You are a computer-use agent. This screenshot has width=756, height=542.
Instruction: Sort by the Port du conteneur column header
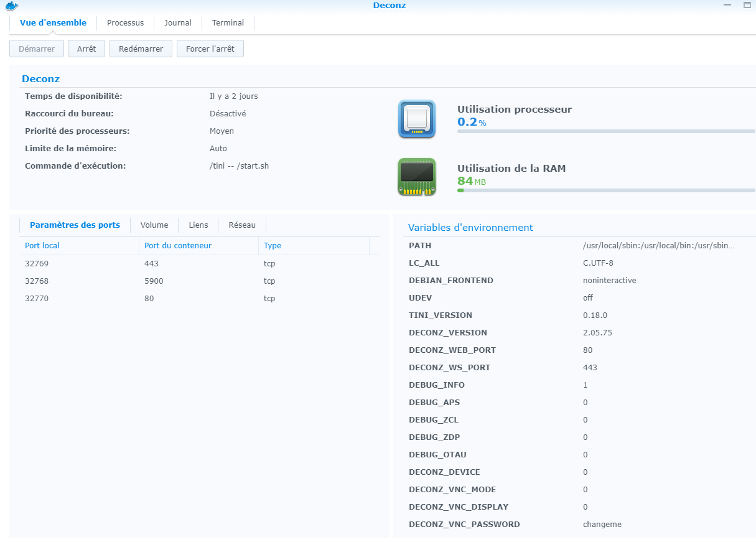pyautogui.click(x=198, y=246)
